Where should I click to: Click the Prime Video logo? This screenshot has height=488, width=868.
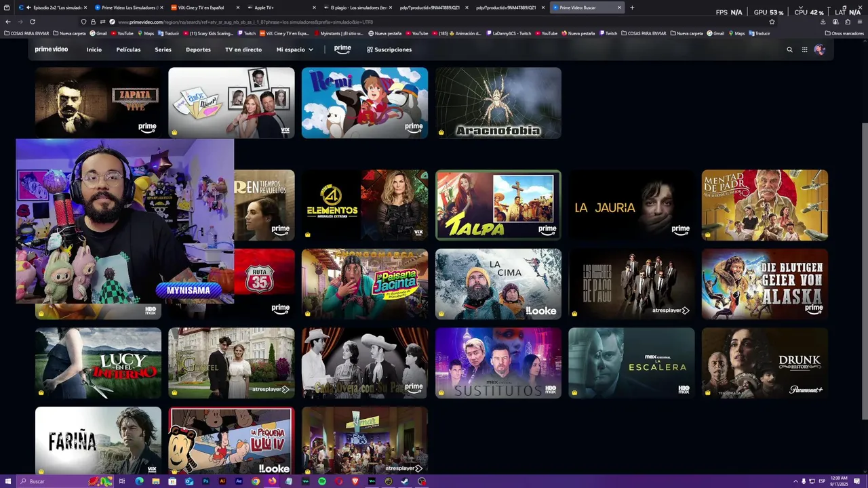[x=52, y=49]
